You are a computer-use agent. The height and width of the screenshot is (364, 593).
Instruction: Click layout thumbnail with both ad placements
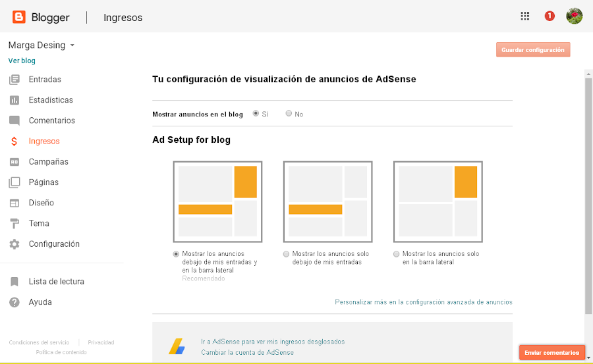click(x=217, y=202)
